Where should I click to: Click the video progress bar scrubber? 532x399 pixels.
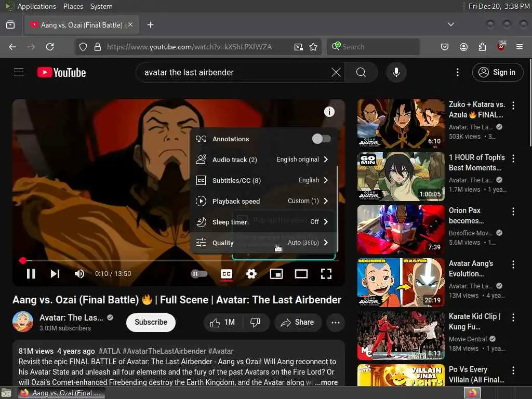click(x=23, y=261)
